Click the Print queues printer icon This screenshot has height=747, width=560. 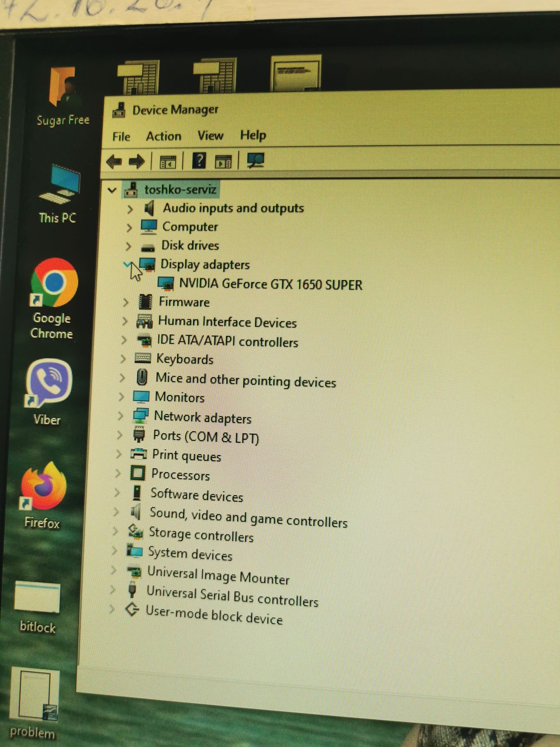click(138, 453)
